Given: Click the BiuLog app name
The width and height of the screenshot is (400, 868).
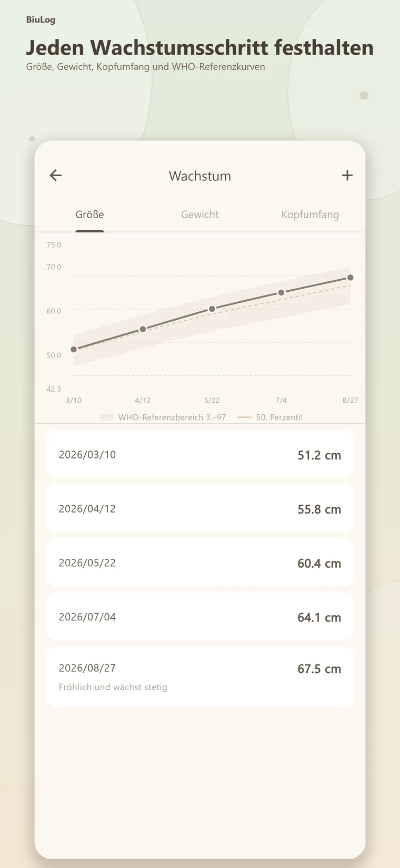Looking at the screenshot, I should pos(41,20).
